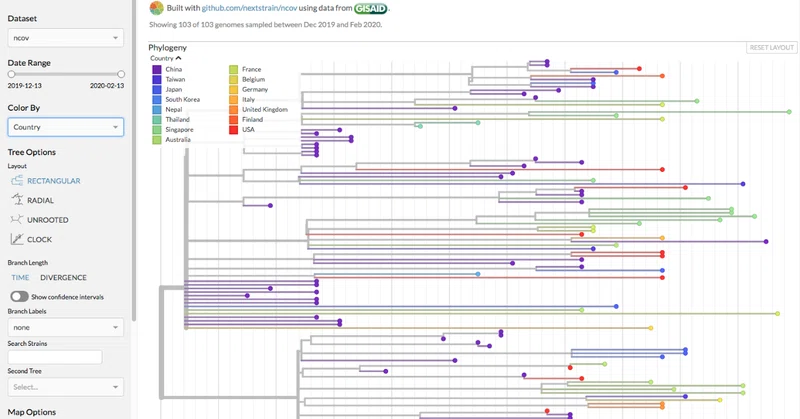800x419 pixels.
Task: Open the Color By Country dropdown
Action: pos(65,127)
